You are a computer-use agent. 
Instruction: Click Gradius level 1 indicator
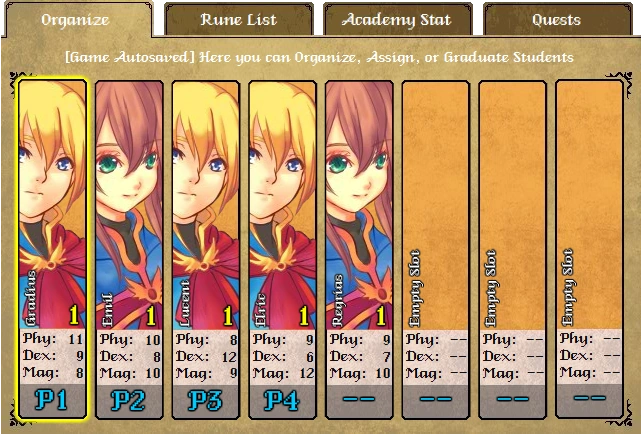coord(74,316)
